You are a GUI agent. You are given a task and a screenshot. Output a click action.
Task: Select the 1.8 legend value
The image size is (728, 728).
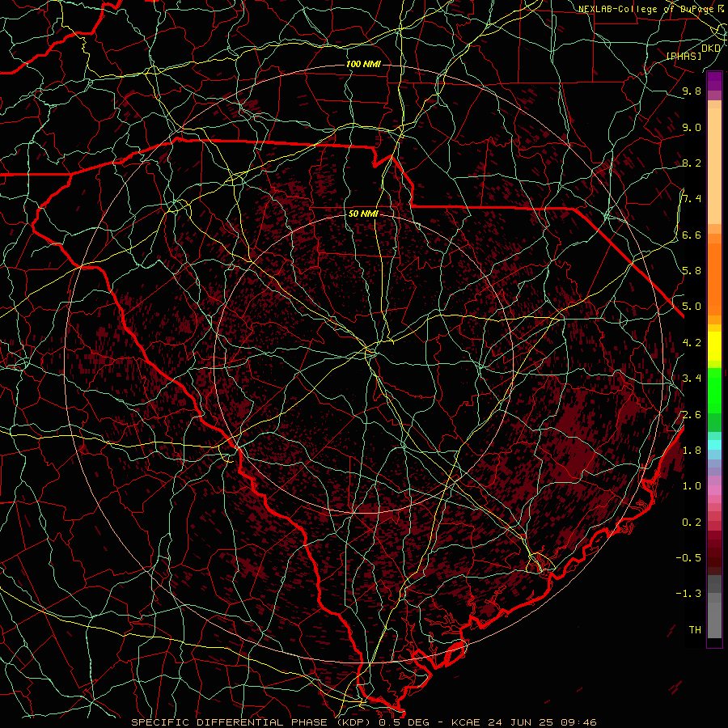pyautogui.click(x=692, y=451)
